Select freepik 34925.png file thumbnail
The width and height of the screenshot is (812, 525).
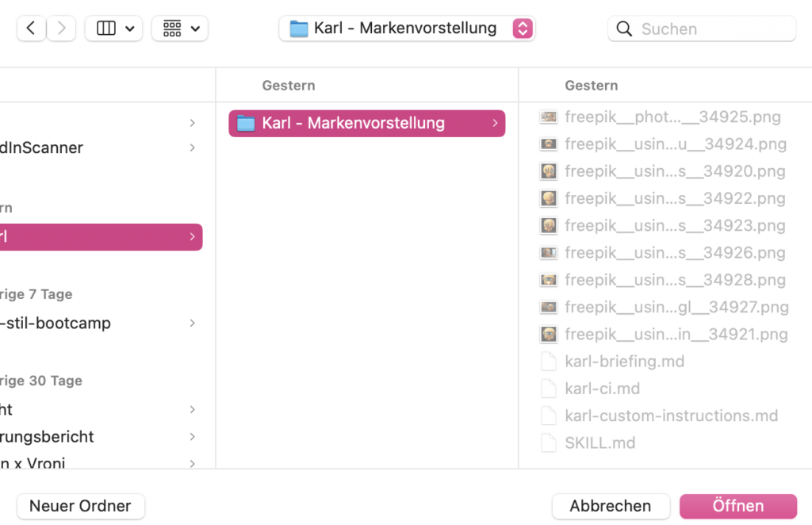[x=549, y=117]
